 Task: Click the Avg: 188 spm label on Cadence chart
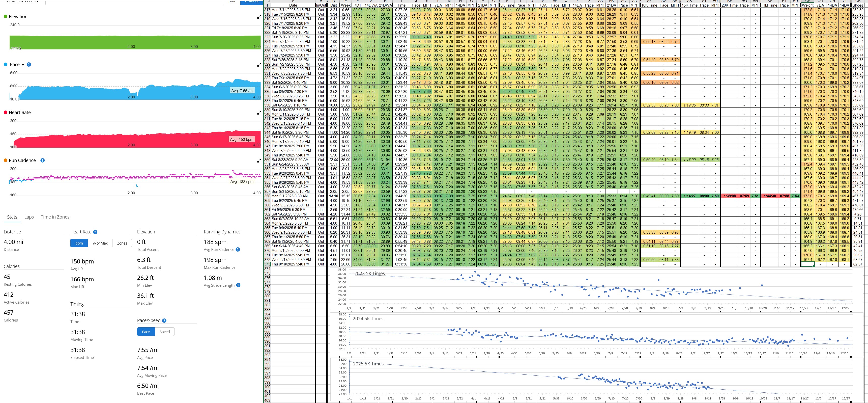point(242,181)
